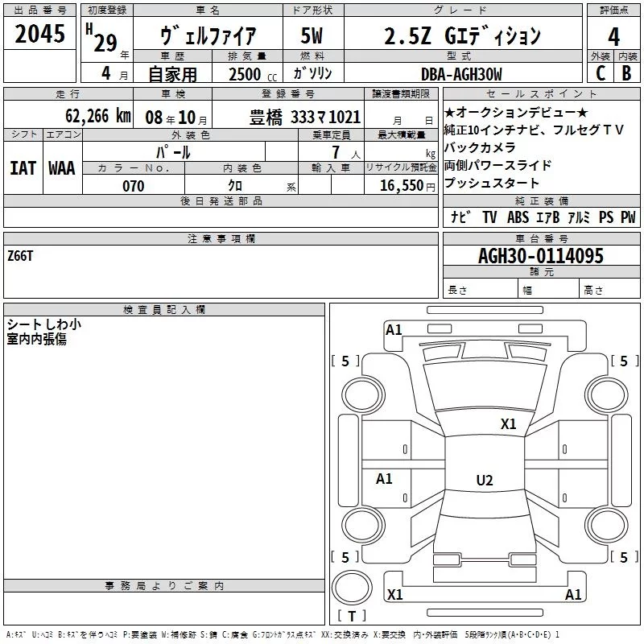Click lot number 2045
Viewport: 644px width, 644px height.
click(39, 34)
